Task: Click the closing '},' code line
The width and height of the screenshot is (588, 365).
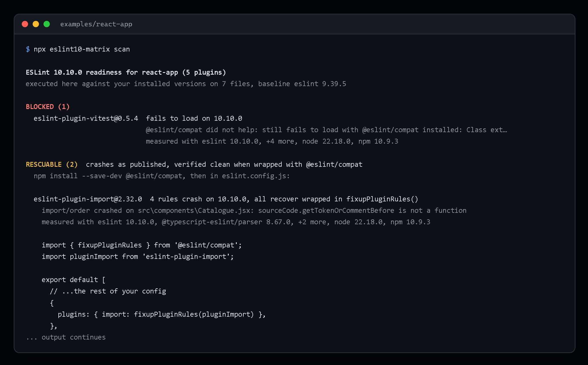Action: [54, 326]
